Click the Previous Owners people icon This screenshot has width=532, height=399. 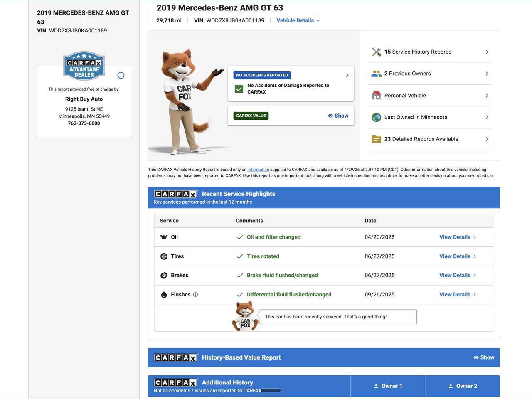376,74
